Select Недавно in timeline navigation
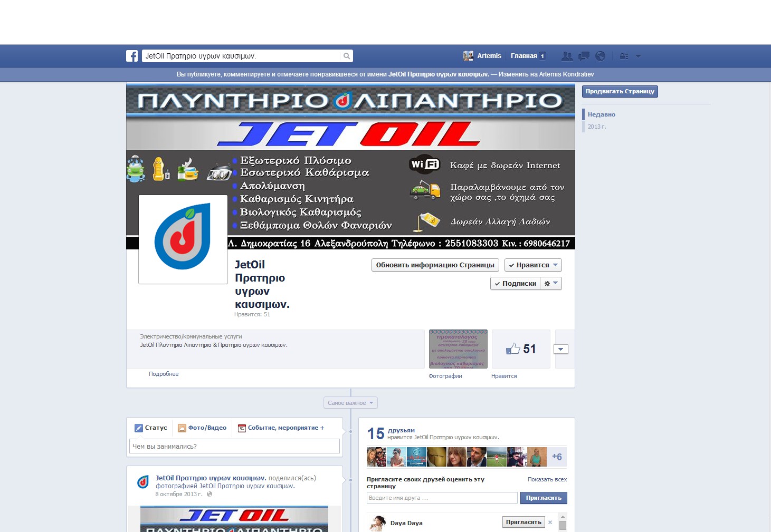This screenshot has height=532, width=771. click(x=602, y=114)
